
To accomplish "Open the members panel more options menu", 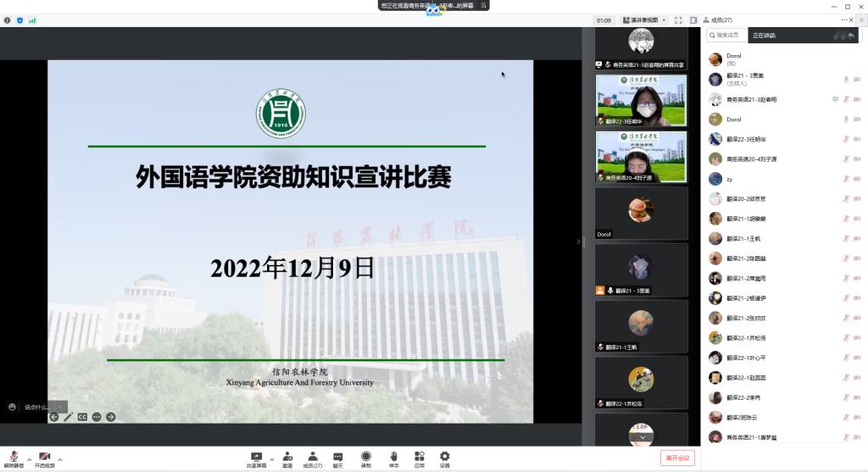I will (843, 19).
